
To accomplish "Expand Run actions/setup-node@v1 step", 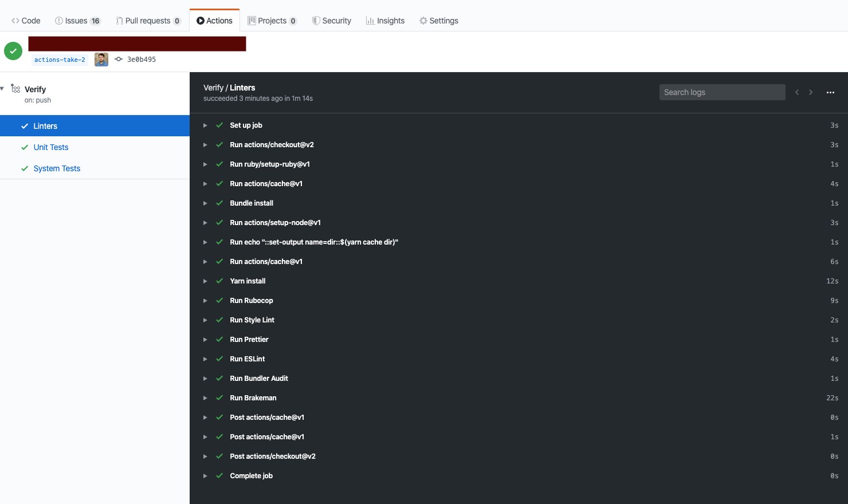I will (205, 223).
